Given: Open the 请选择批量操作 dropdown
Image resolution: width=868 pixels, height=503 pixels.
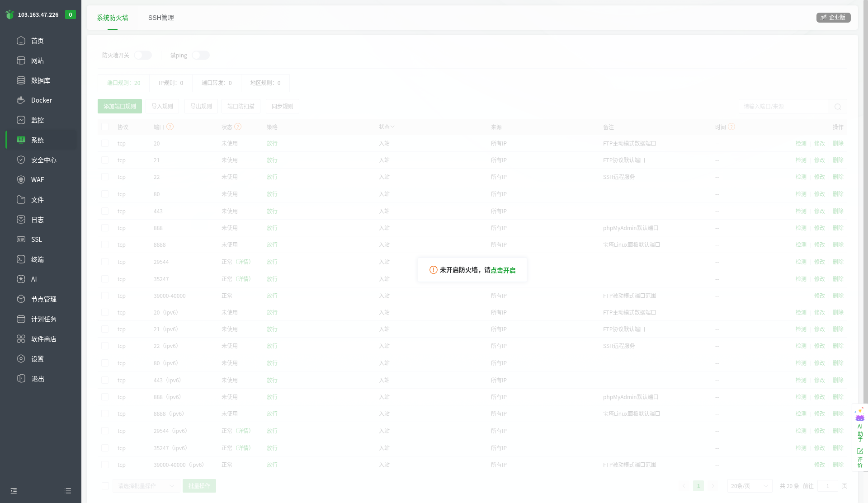Looking at the screenshot, I should [146, 486].
